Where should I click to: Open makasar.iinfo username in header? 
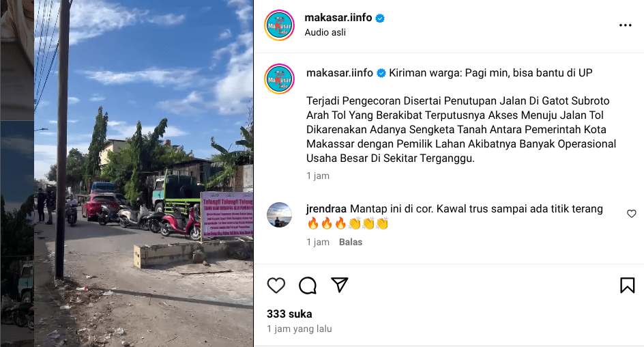point(338,18)
